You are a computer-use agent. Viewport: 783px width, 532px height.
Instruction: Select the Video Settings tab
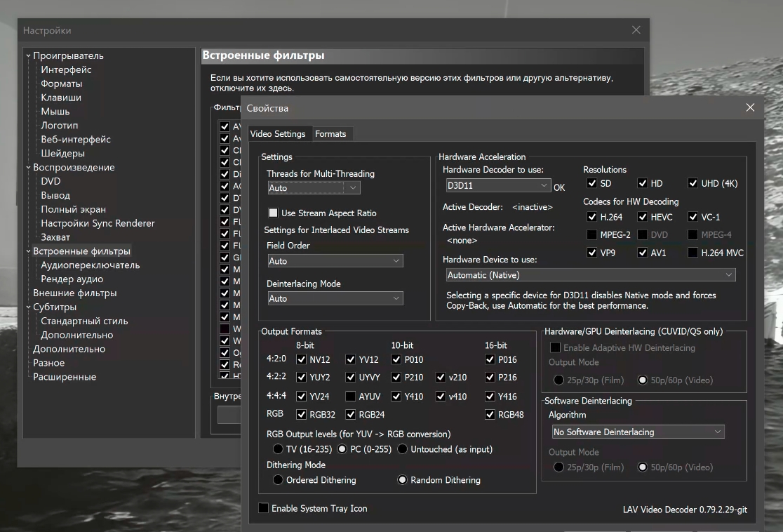click(x=278, y=133)
